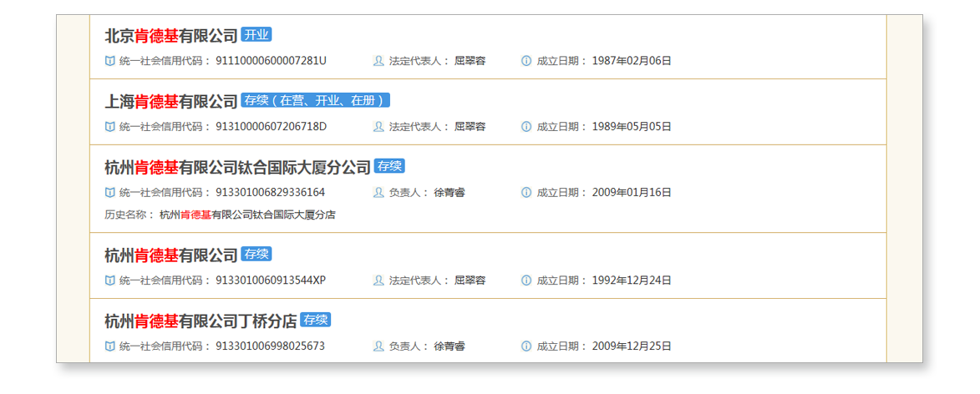Select credit code 91310000607206718D

tap(271, 127)
